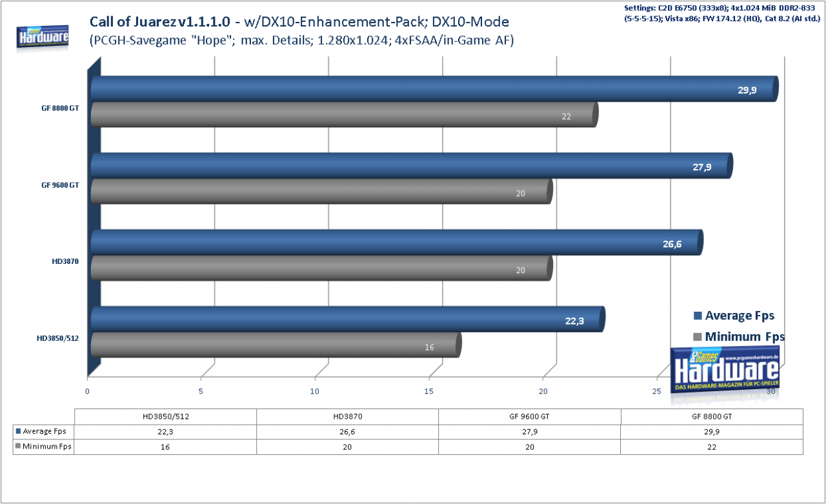
Task: Select the chart title "Call of Juarez v1.1.1.0"
Action: [x=160, y=23]
